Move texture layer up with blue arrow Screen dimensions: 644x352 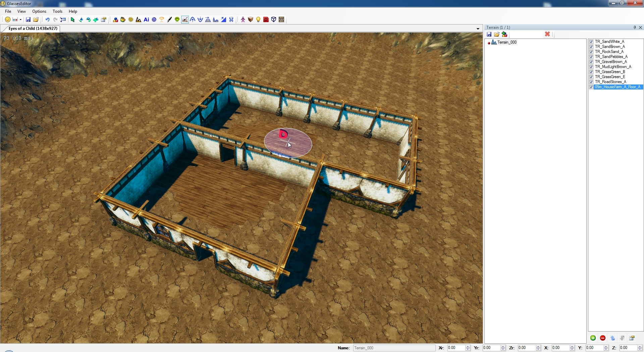click(612, 338)
